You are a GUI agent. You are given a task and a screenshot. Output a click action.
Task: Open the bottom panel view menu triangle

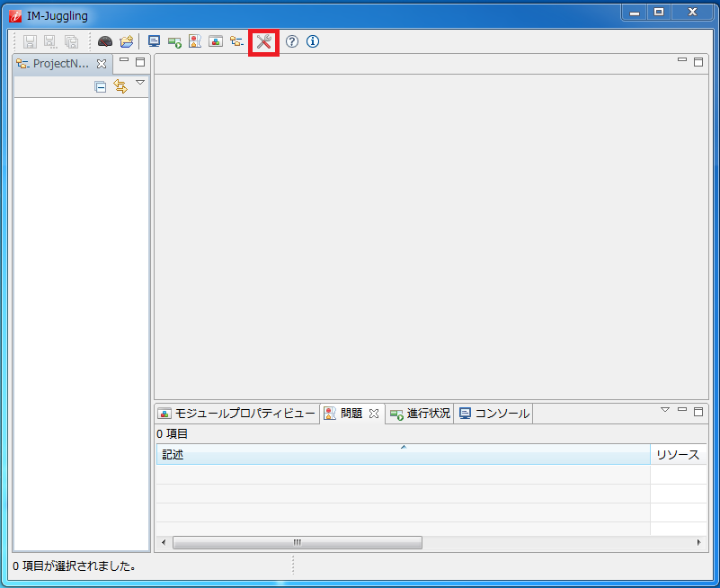click(x=665, y=409)
